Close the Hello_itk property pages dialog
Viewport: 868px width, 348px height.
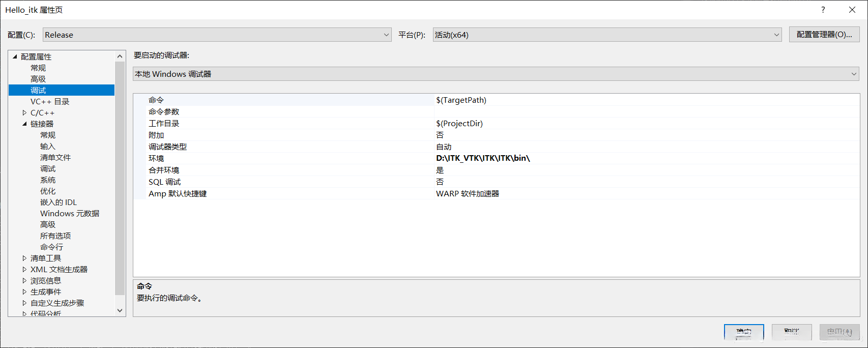[x=852, y=10]
